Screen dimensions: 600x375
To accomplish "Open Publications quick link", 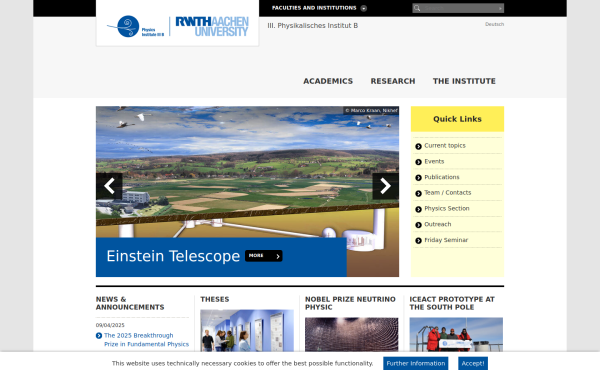I will (442, 177).
